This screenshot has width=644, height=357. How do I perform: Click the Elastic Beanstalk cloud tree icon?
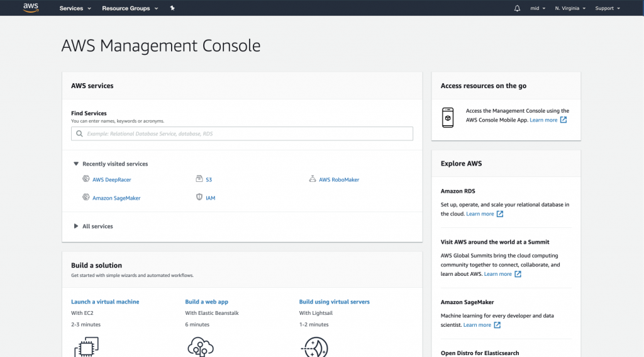coord(201,347)
